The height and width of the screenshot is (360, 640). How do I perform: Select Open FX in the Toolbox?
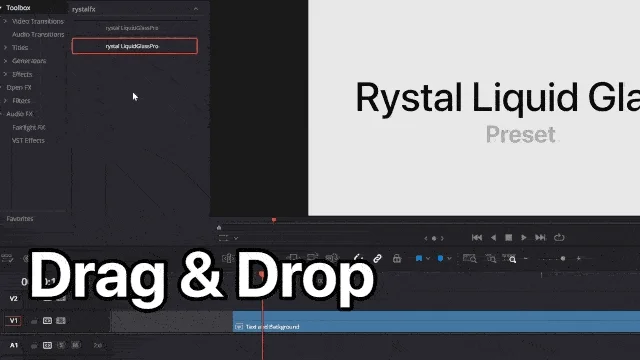[x=19, y=87]
